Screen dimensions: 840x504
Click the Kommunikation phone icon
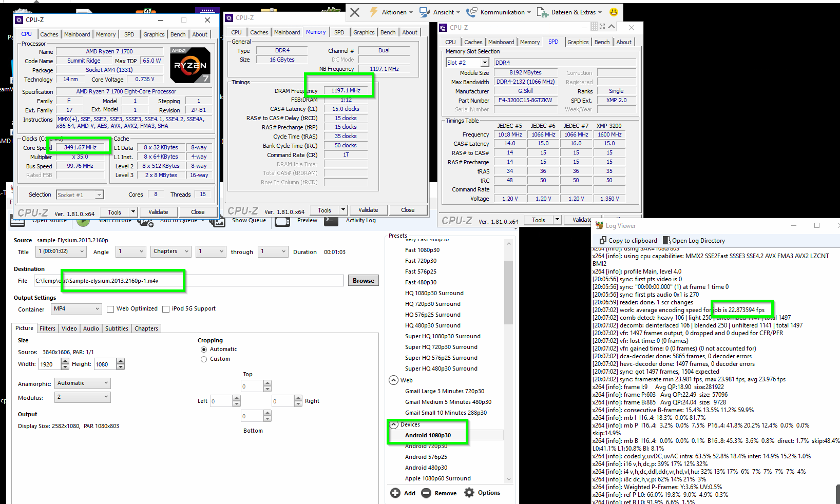tap(472, 12)
